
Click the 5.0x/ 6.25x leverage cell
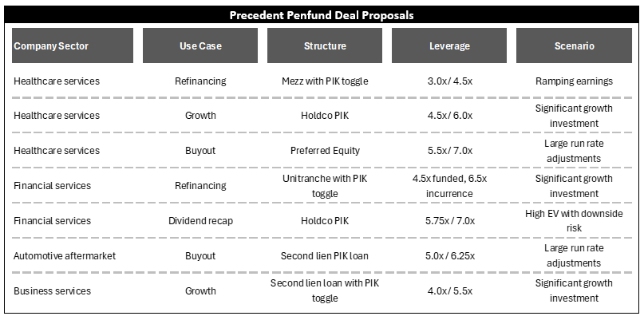pos(450,256)
